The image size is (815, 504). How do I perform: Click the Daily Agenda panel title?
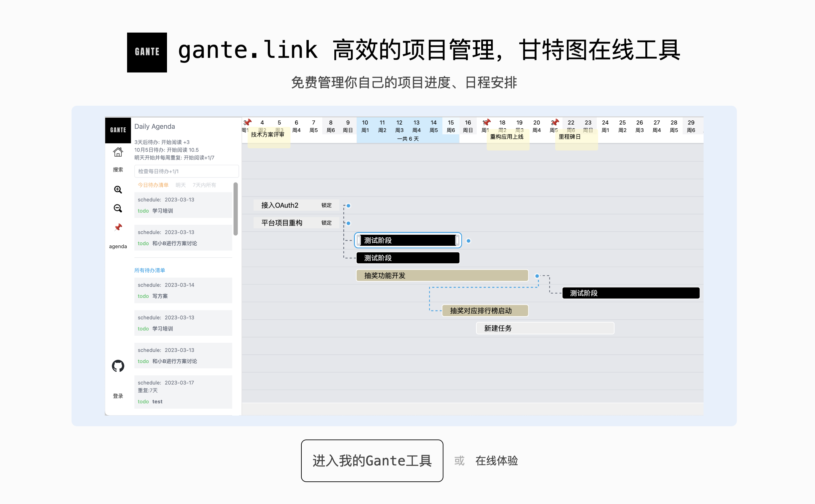click(154, 126)
